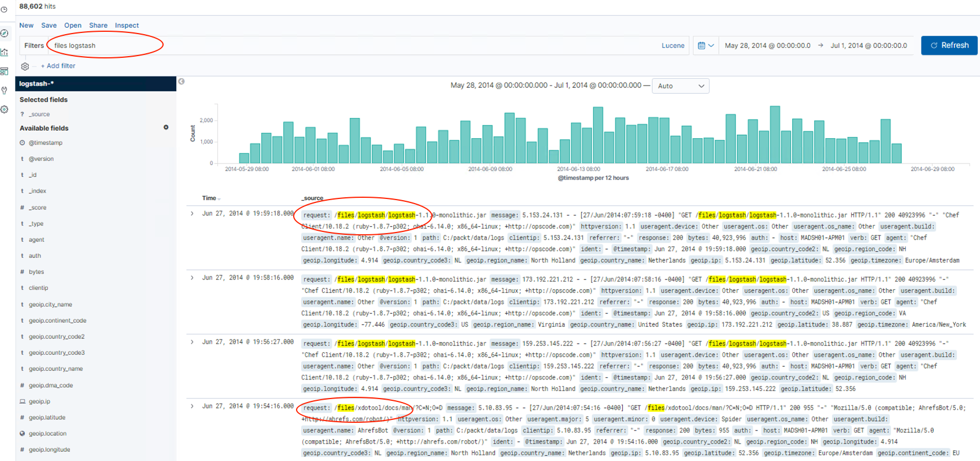Click the Open menu item
Viewport: 980px width, 461px height.
tap(73, 25)
